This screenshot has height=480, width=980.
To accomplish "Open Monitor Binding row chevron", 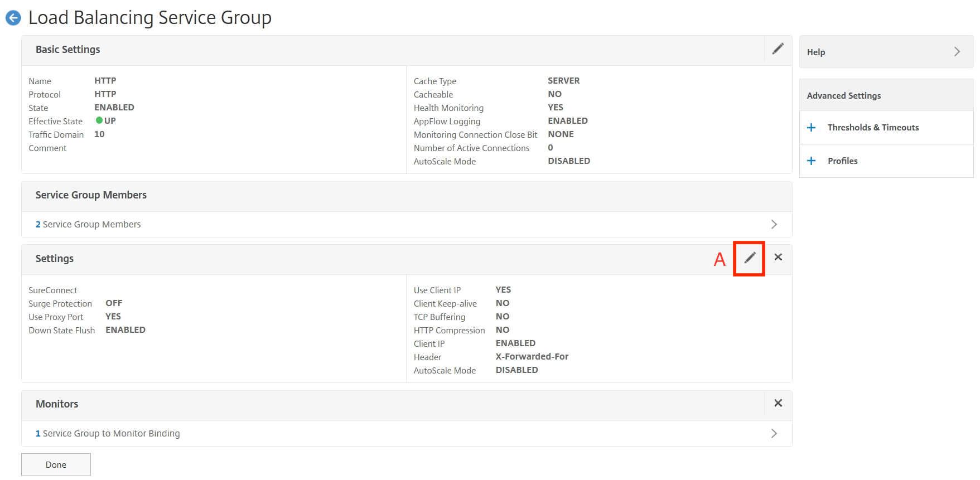I will click(774, 433).
